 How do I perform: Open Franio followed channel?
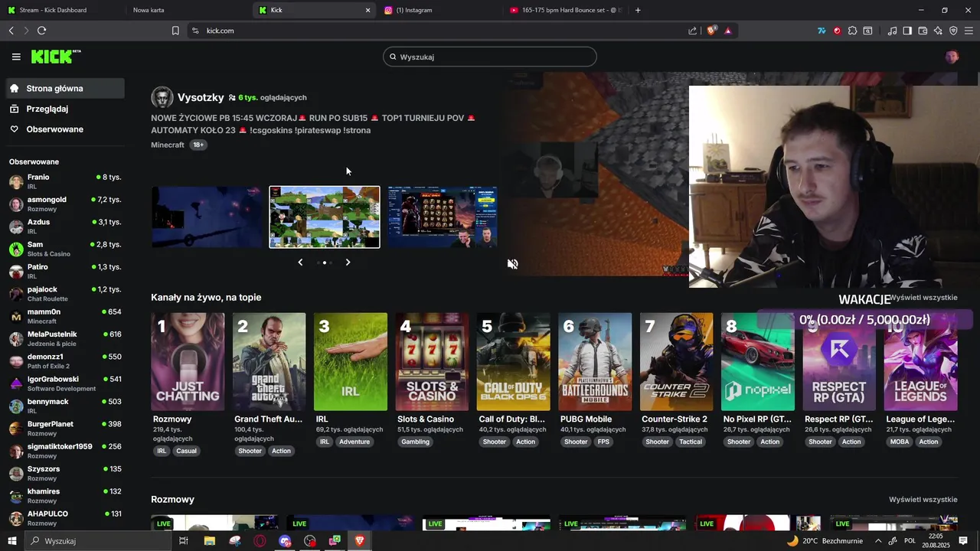coord(65,181)
